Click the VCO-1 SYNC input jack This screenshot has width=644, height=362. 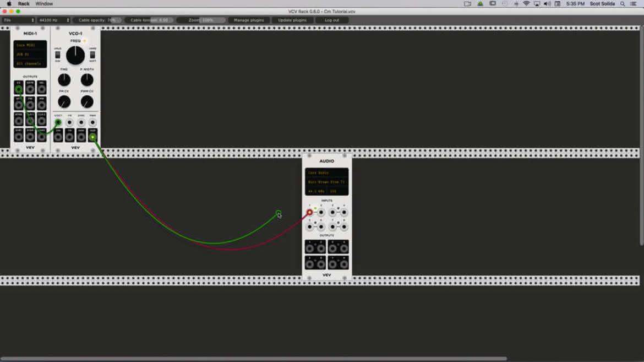point(81,122)
